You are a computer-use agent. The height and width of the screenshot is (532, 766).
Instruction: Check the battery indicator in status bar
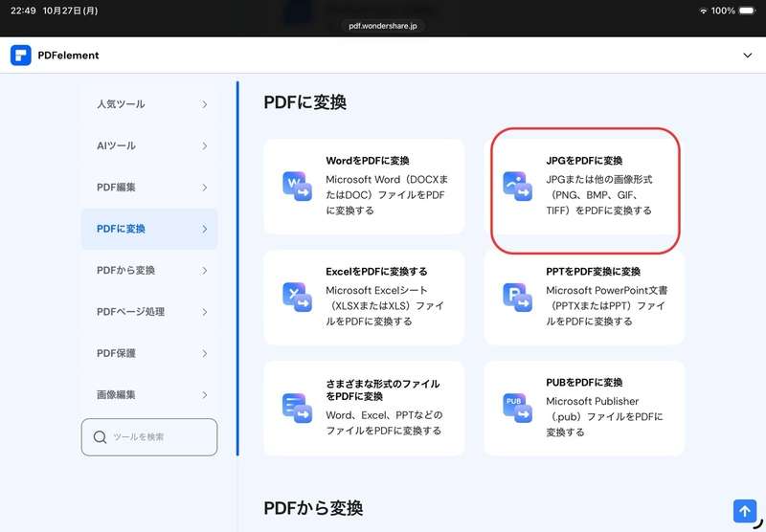click(747, 11)
